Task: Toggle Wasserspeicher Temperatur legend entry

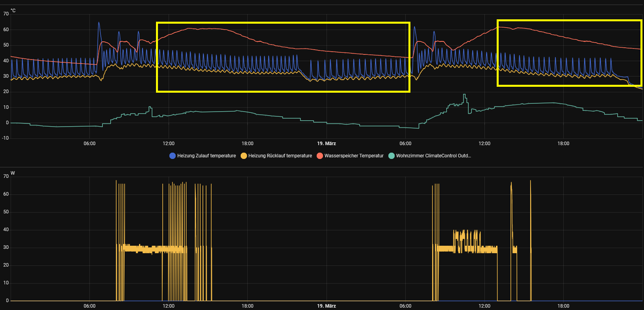Action: click(350, 156)
